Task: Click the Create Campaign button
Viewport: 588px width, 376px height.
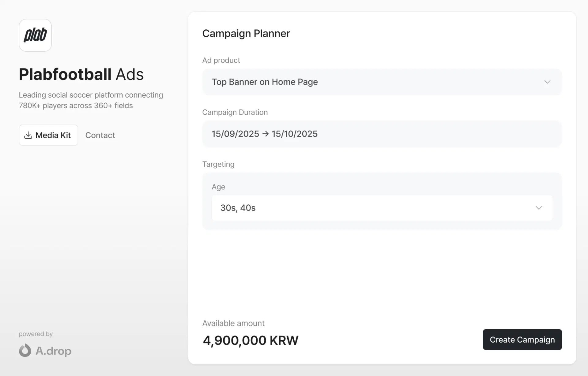Action: coord(522,340)
